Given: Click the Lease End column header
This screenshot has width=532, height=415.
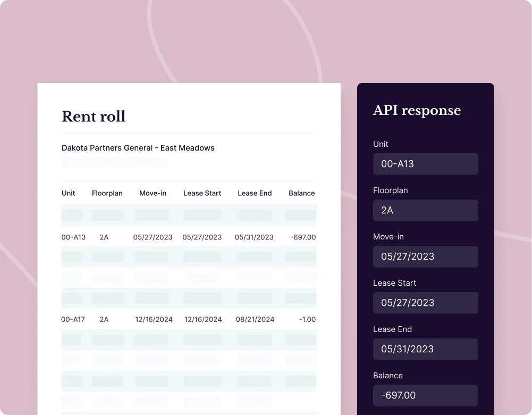Looking at the screenshot, I should (255, 193).
